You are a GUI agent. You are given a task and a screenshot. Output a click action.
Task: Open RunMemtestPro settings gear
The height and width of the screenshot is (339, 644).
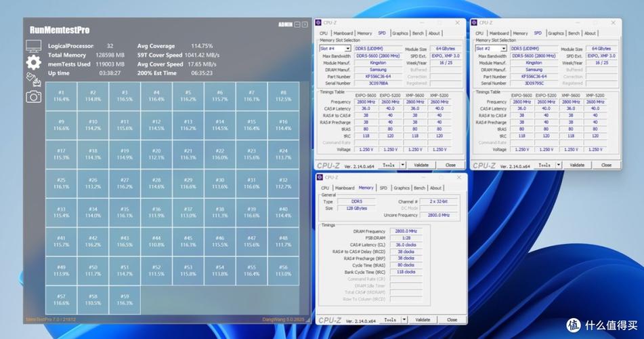click(x=33, y=62)
